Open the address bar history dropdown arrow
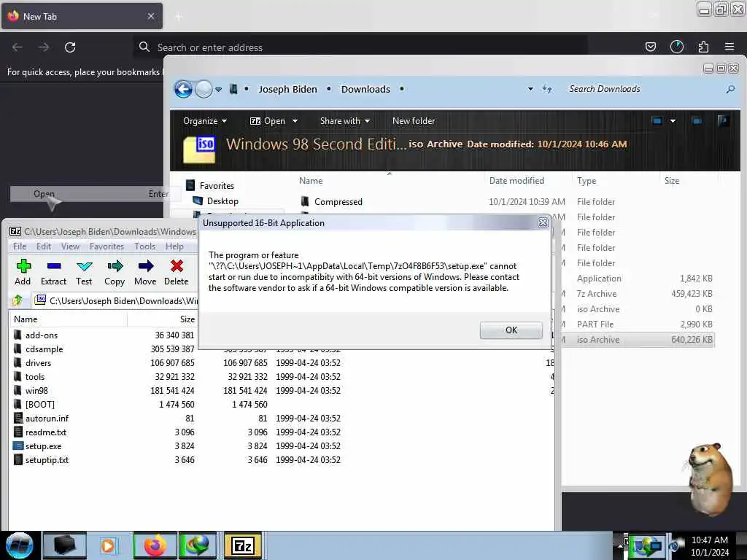Viewport: 747px width, 560px height. pyautogui.click(x=530, y=89)
